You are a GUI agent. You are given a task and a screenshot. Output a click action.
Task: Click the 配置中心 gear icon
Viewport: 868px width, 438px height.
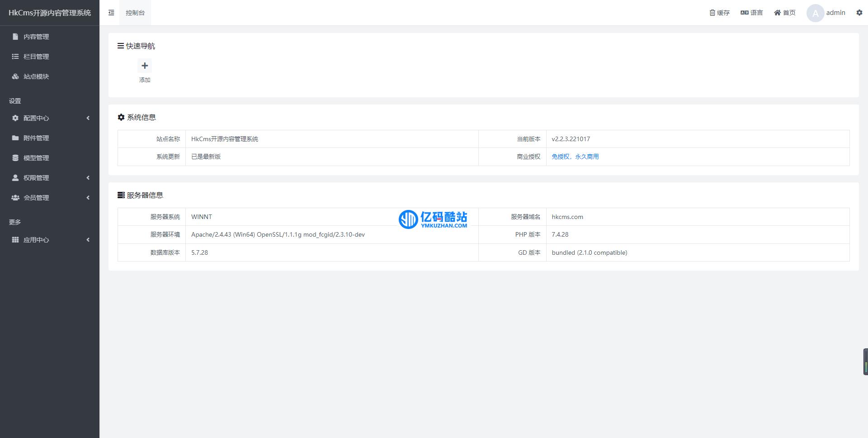click(x=15, y=118)
